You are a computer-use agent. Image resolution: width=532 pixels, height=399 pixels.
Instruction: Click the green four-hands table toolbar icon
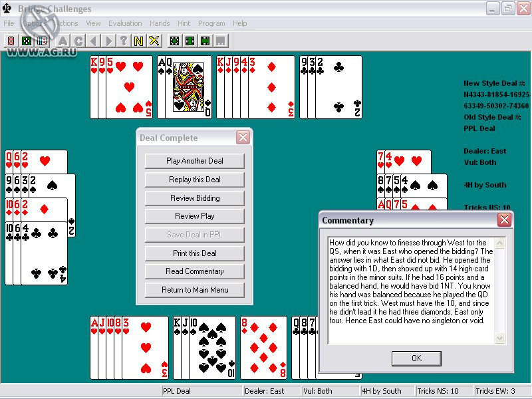(x=27, y=41)
